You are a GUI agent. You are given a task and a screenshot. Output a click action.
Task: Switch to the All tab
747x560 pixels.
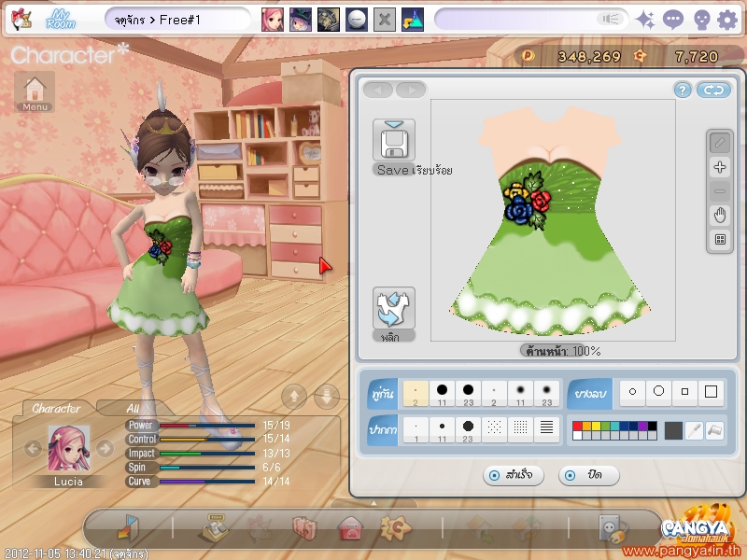133,409
